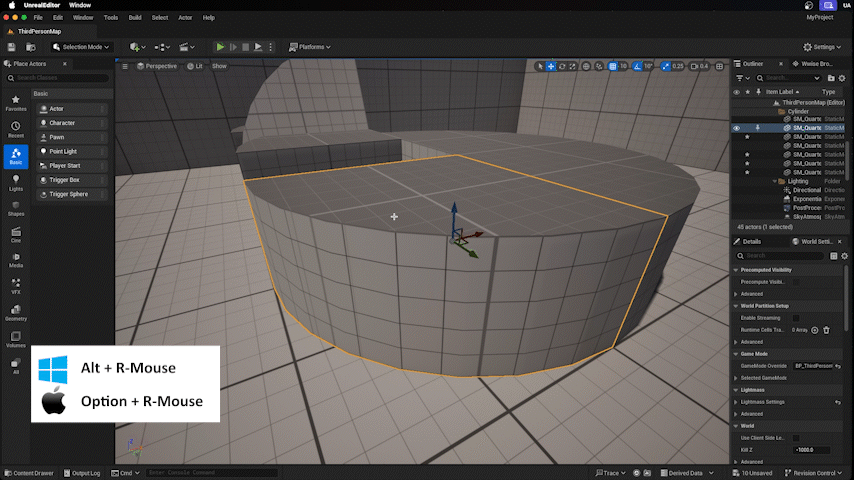This screenshot has height=480, width=854.
Task: Enable the Use Client Side Level checkbox
Action: pos(796,438)
